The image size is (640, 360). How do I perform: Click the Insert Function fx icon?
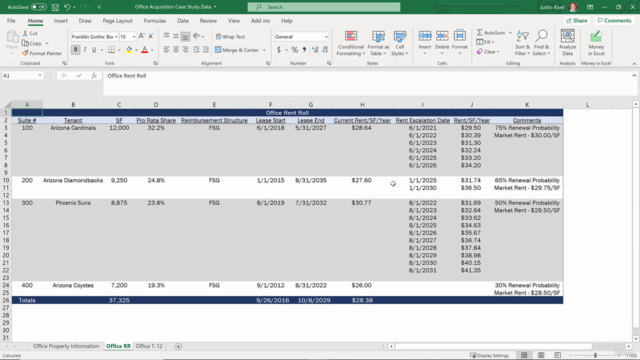[x=94, y=76]
